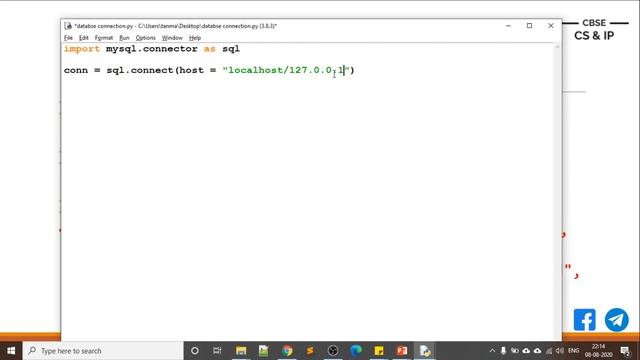Click mysql.connector in the first line
Viewport: 640px width, 360px height.
point(152,49)
